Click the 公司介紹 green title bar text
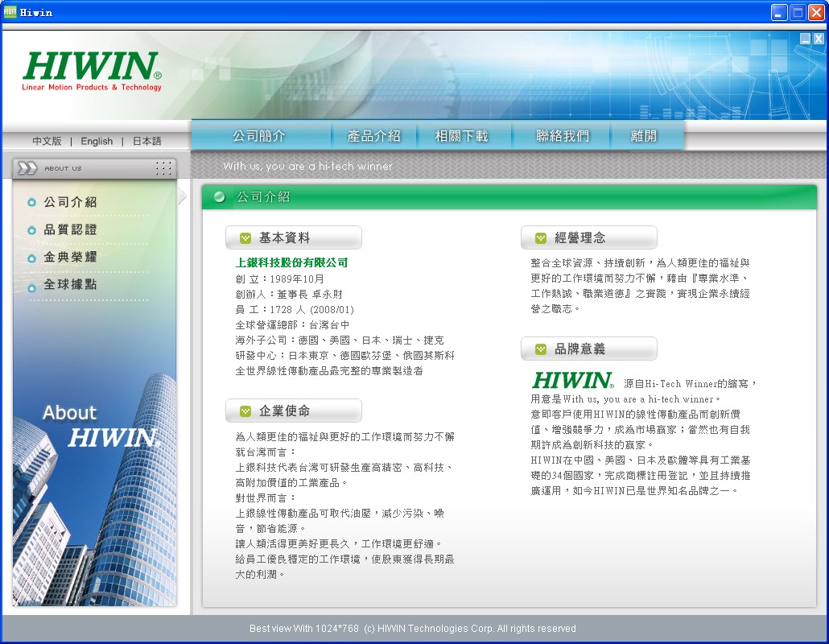 tap(263, 197)
